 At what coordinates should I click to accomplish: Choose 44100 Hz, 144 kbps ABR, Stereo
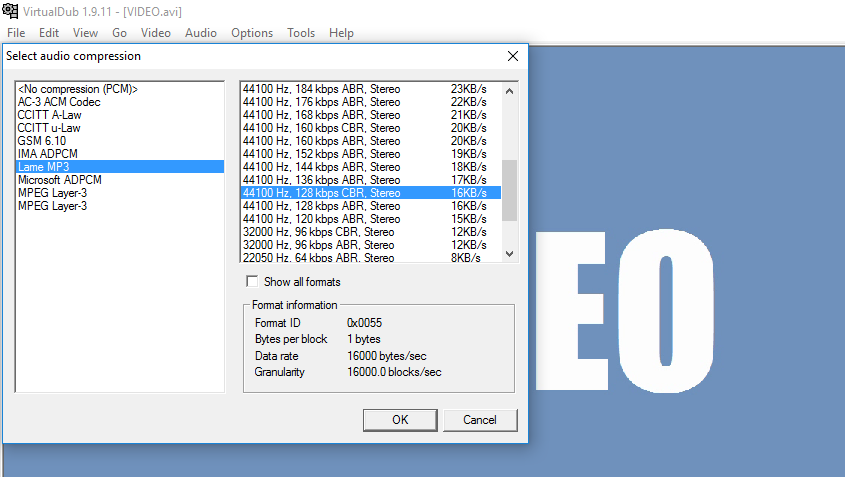tap(371, 167)
